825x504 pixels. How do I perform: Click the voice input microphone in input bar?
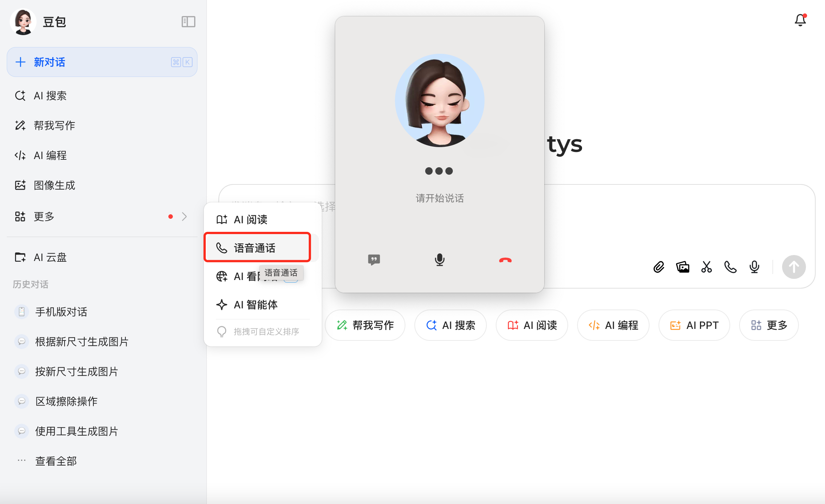(754, 267)
